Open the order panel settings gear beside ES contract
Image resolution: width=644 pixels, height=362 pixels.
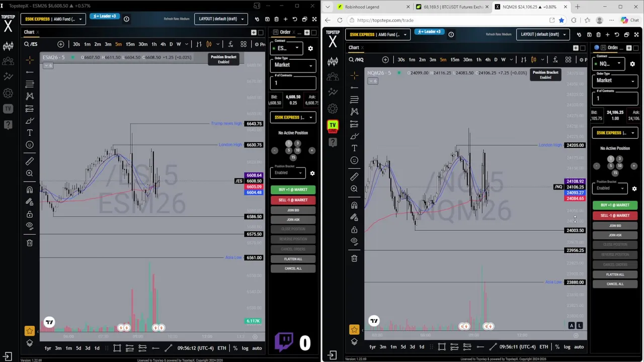[x=310, y=48]
